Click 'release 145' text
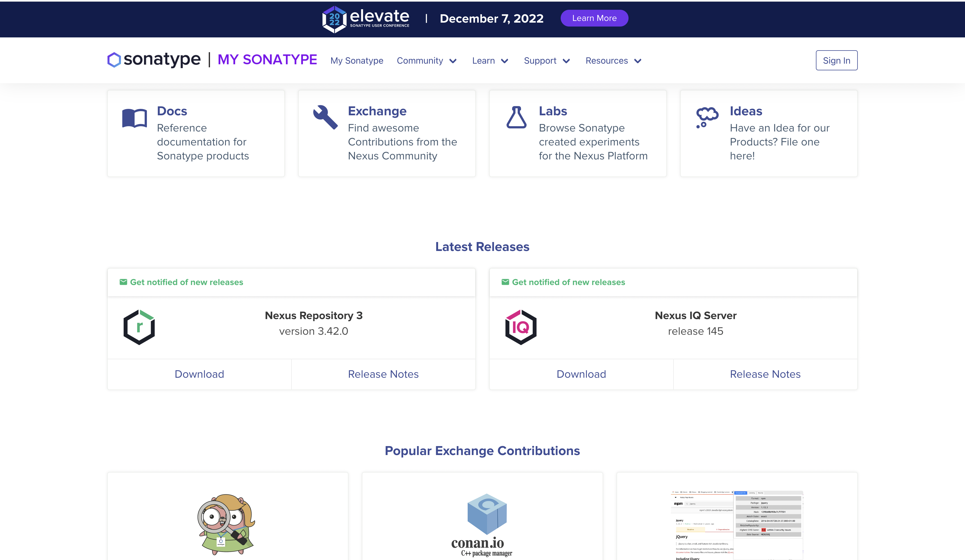The image size is (965, 560). click(696, 331)
